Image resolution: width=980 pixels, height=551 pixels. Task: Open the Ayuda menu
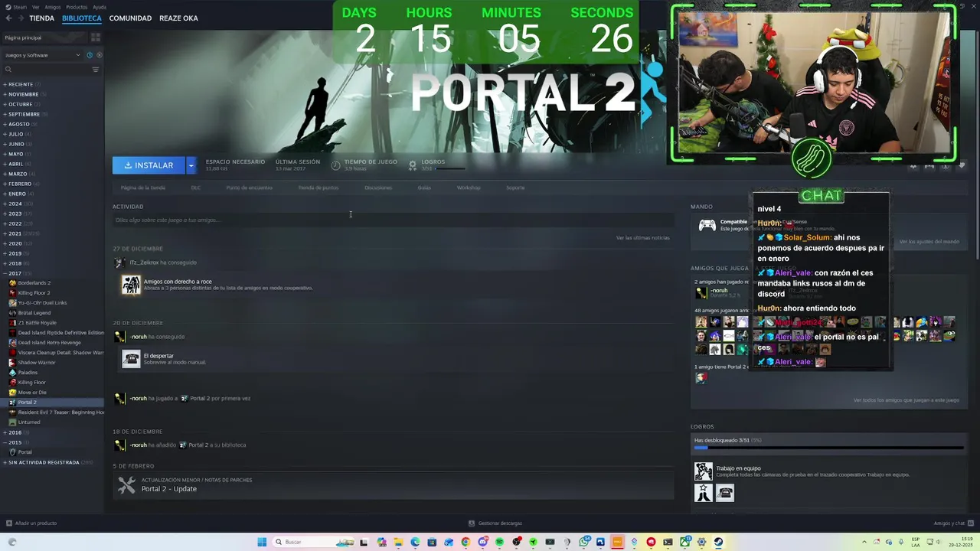(100, 7)
